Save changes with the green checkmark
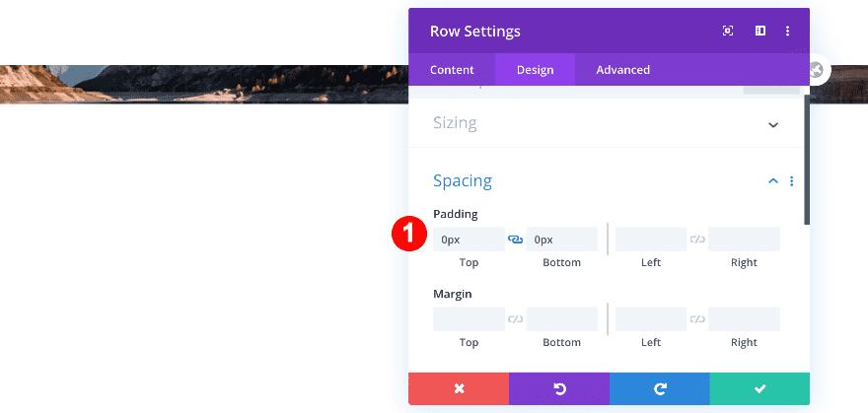The image size is (868, 413). click(759, 388)
